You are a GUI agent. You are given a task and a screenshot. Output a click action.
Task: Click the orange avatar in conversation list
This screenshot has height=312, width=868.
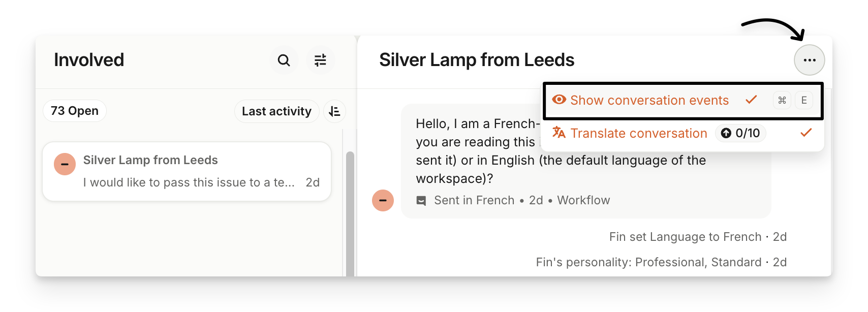pyautogui.click(x=65, y=164)
